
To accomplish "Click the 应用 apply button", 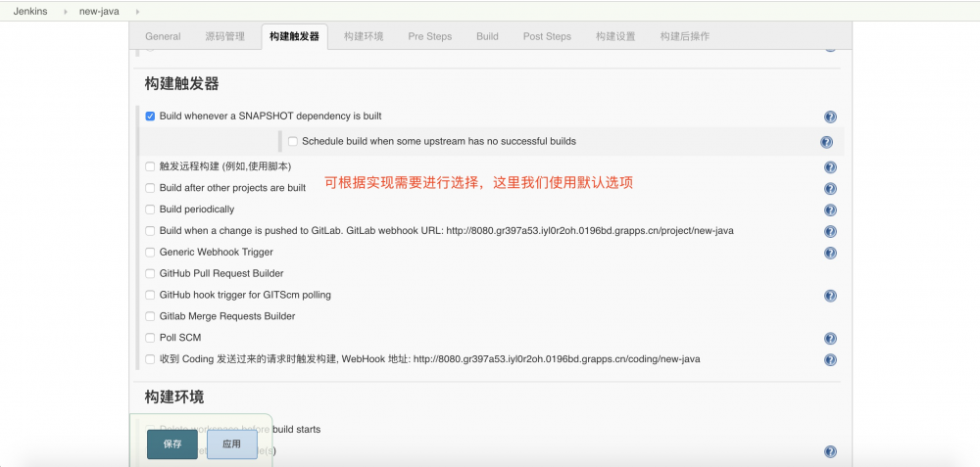I will pos(232,444).
